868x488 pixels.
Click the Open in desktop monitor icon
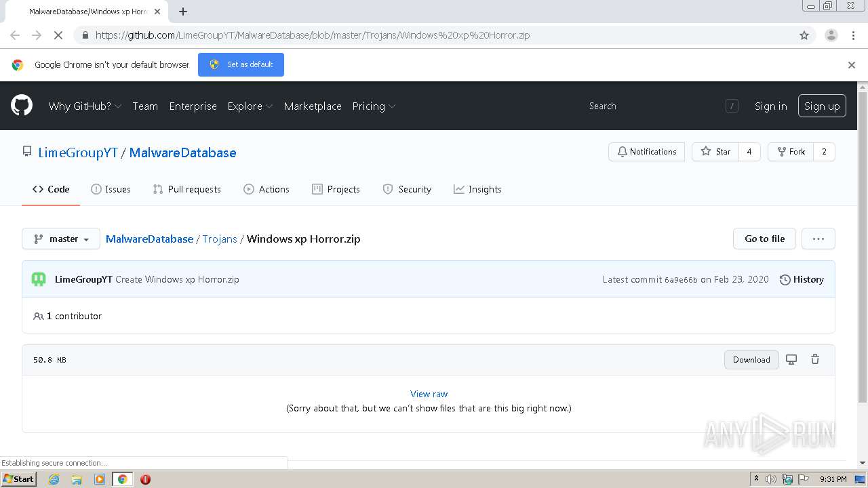791,359
